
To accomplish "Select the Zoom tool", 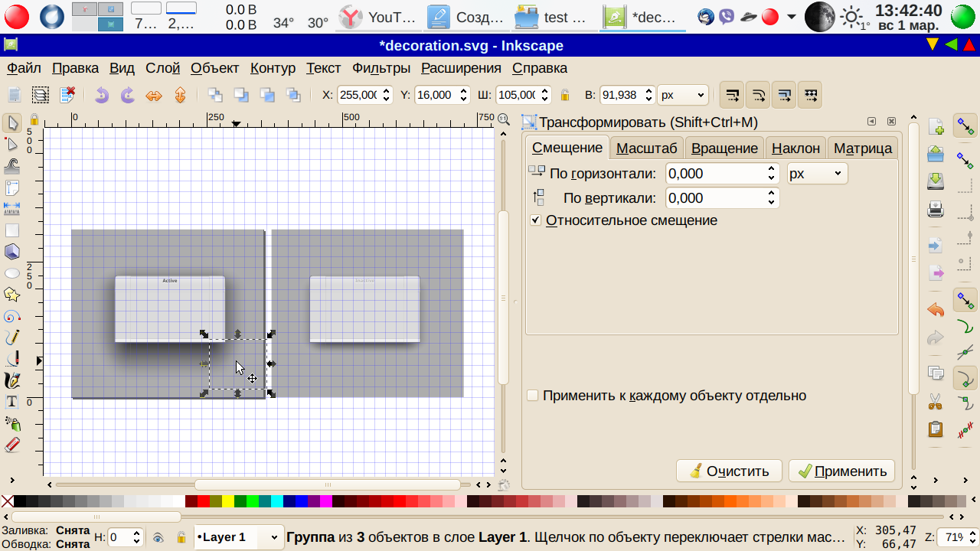I will pyautogui.click(x=12, y=187).
